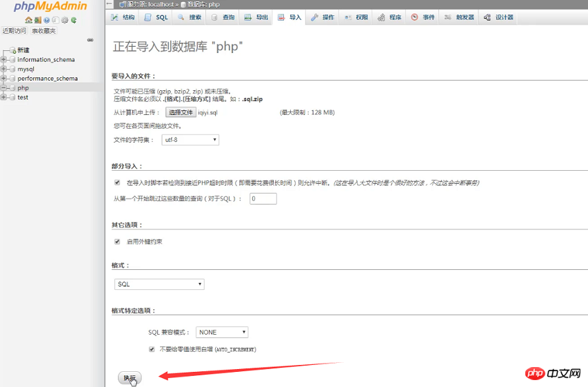588x387 pixels.
Task: Switch to the 搜索 (Search) tab
Action: tap(190, 17)
